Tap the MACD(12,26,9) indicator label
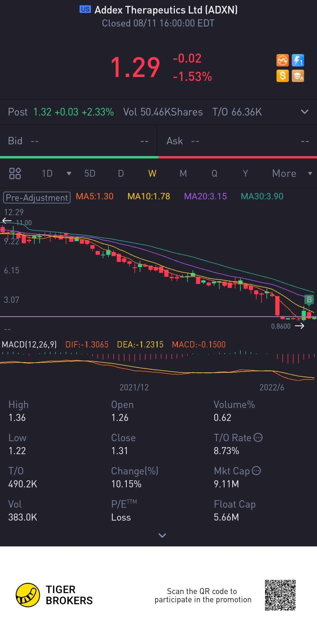This screenshot has height=644, width=317. [x=29, y=344]
